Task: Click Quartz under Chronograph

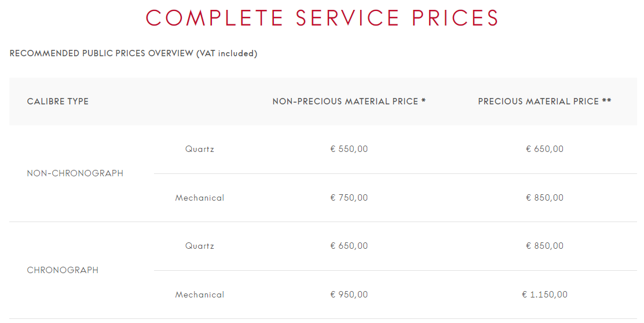Action: point(200,246)
